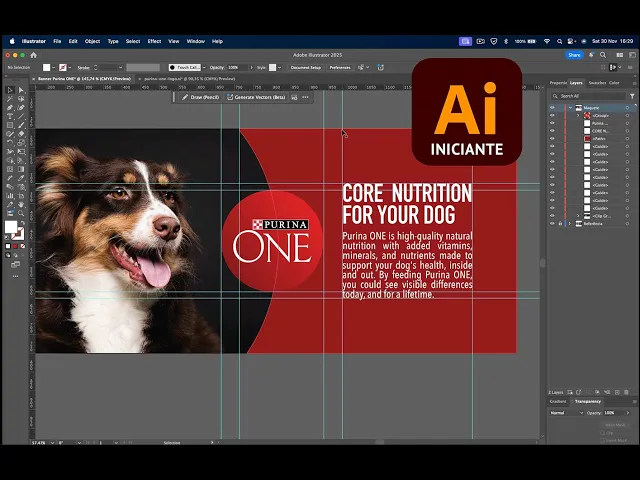Open the Normal blending mode dropdown
The image size is (640, 480).
tap(567, 413)
